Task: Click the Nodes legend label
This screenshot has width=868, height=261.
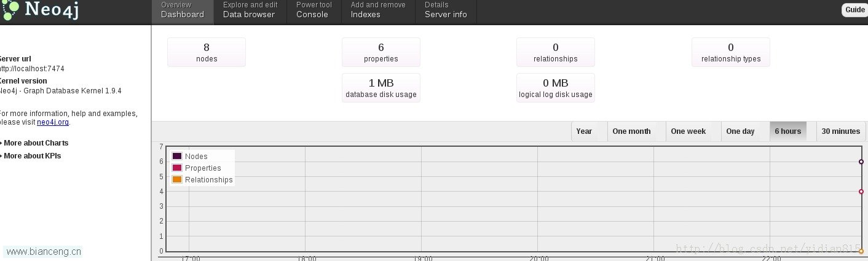Action: tap(196, 157)
